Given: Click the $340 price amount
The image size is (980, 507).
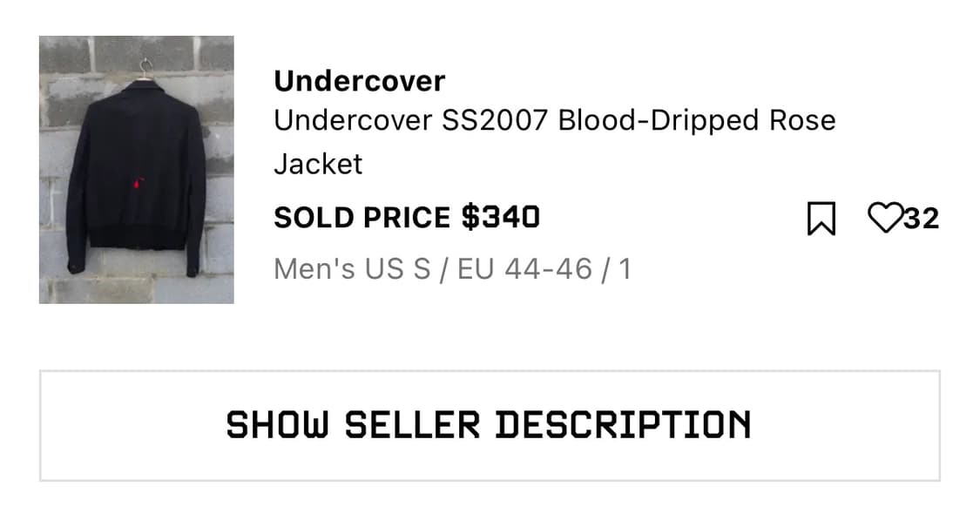Looking at the screenshot, I should point(500,217).
